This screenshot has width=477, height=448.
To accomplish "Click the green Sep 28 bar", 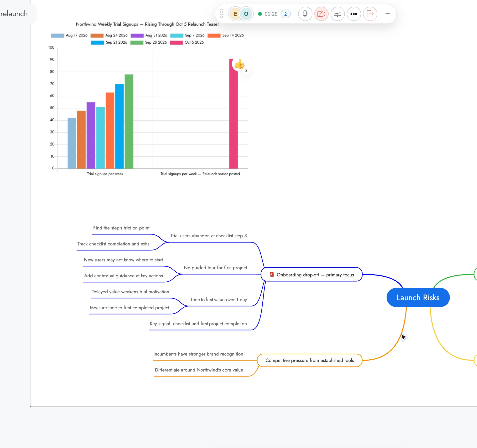I will [129, 122].
